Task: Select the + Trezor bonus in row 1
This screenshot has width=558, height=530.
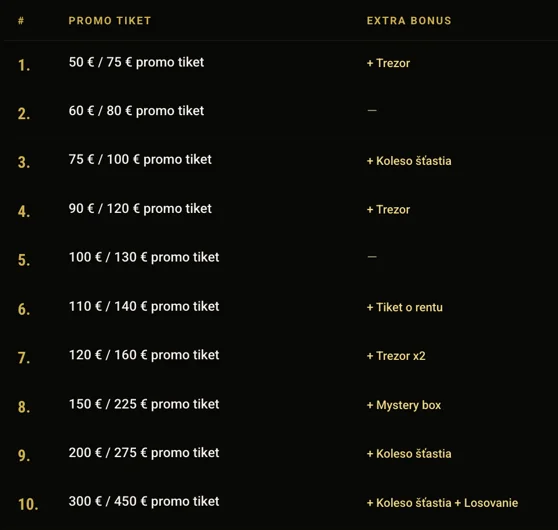Action: [x=388, y=63]
